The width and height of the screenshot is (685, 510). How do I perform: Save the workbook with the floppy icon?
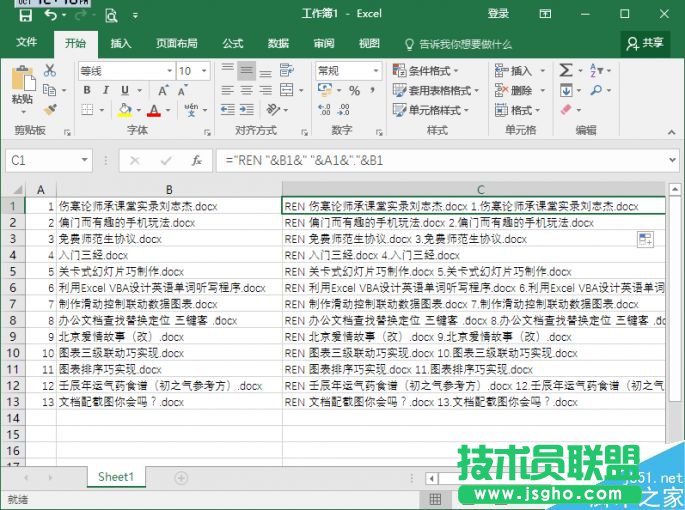(x=25, y=16)
